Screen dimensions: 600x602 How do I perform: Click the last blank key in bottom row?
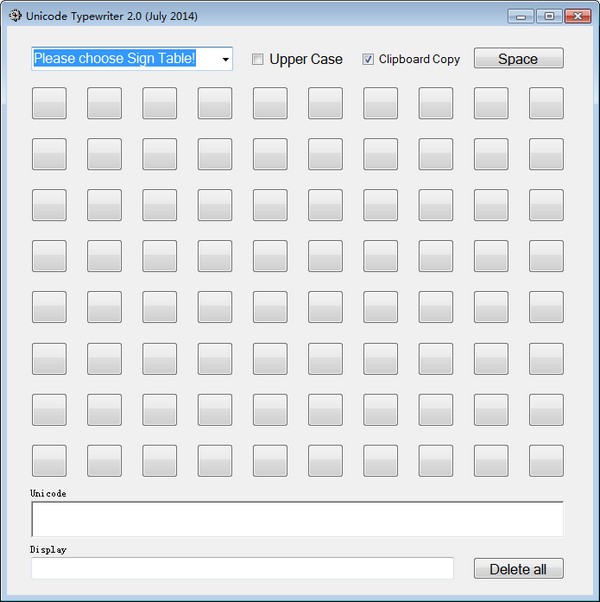pos(546,461)
